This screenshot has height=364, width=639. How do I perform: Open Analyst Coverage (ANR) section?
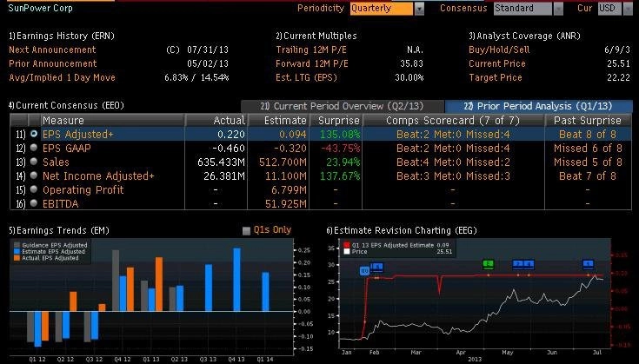coord(524,36)
